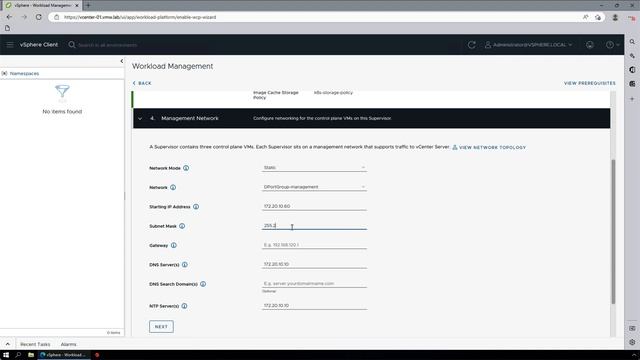This screenshot has height=360, width=640.
Task: Open the feedback smiley icon
Action: pos(590,45)
